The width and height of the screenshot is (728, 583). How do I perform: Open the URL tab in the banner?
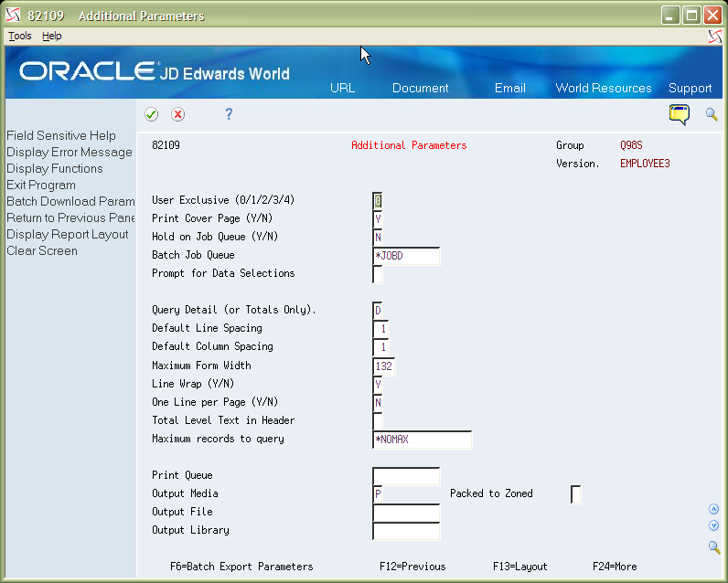[343, 88]
